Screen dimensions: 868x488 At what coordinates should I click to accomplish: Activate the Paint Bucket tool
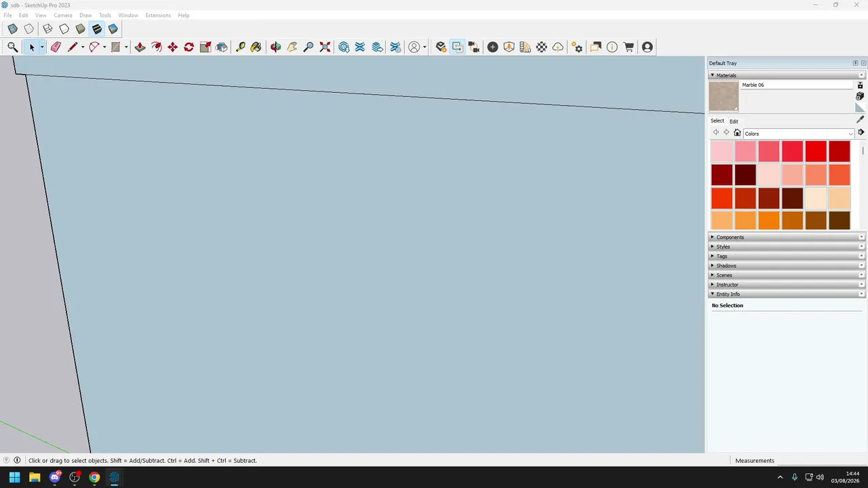tap(256, 47)
